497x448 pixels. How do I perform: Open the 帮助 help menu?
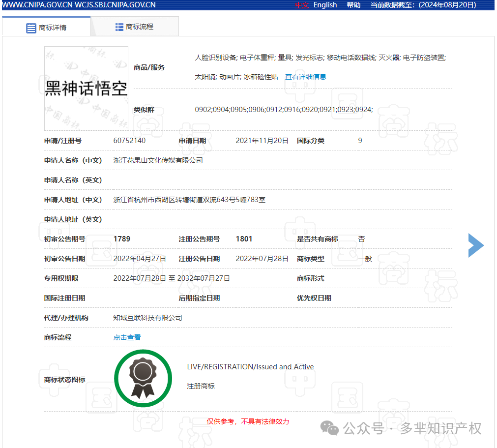353,5
